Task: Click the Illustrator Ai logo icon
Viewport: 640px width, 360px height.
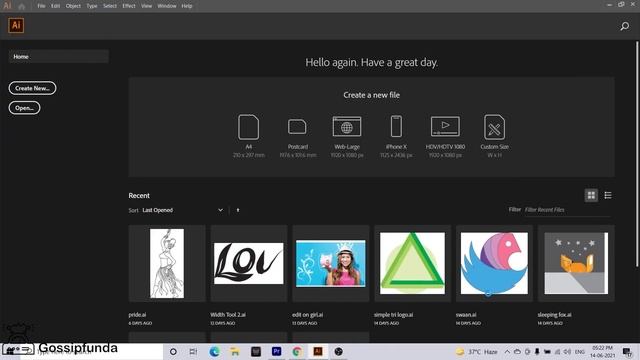Action: [16, 25]
